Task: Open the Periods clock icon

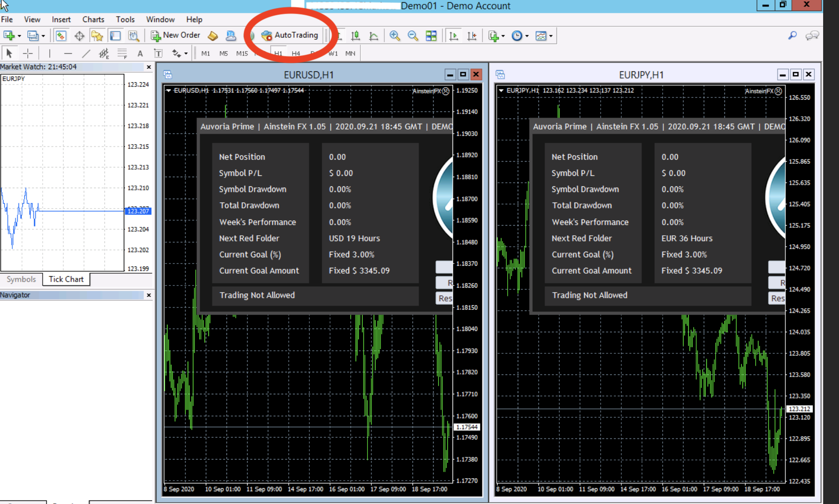Action: pyautogui.click(x=517, y=36)
